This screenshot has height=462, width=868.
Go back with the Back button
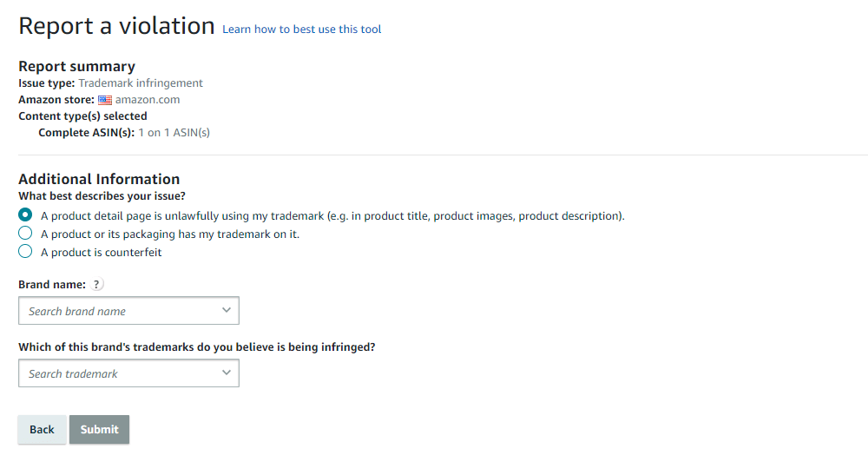(x=42, y=429)
